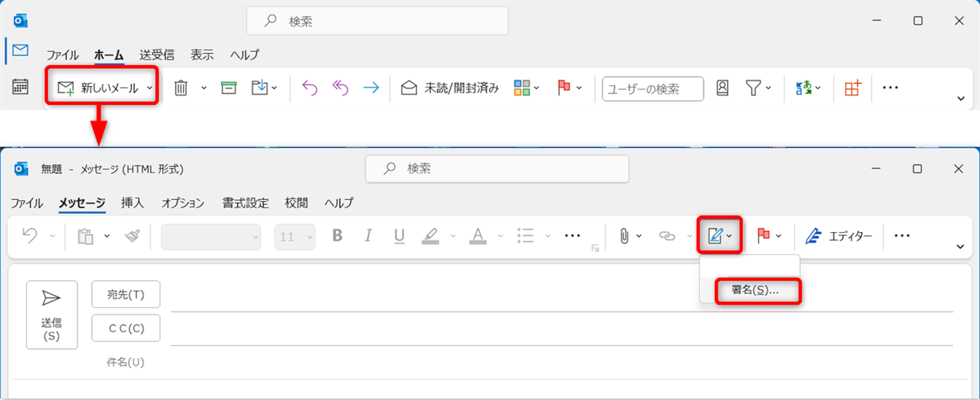Open the Editor (エディター) tool
Viewport: 980px width, 400px height.
(839, 236)
